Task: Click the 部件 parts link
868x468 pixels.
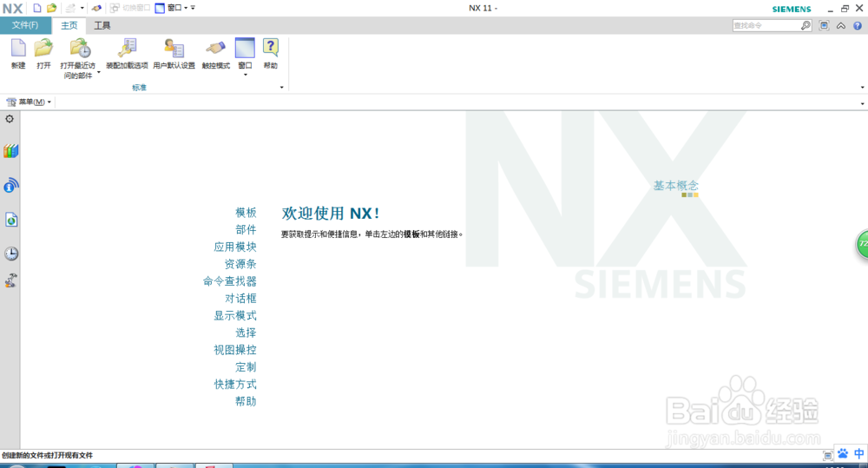Action: point(246,230)
